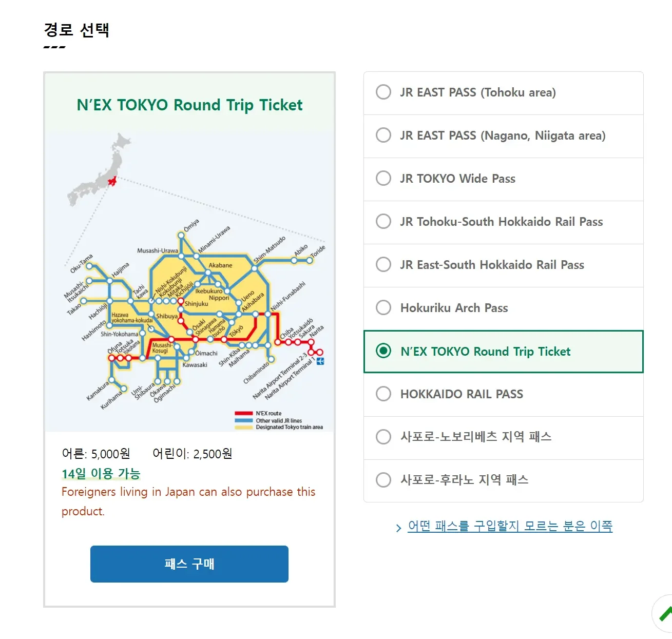The image size is (672, 639).
Task: Select JR East-South Hokkaido Rail Pass
Action: tap(383, 265)
